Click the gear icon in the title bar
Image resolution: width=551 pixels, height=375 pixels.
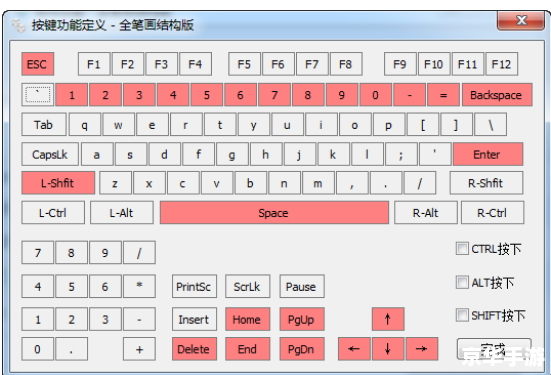(18, 26)
